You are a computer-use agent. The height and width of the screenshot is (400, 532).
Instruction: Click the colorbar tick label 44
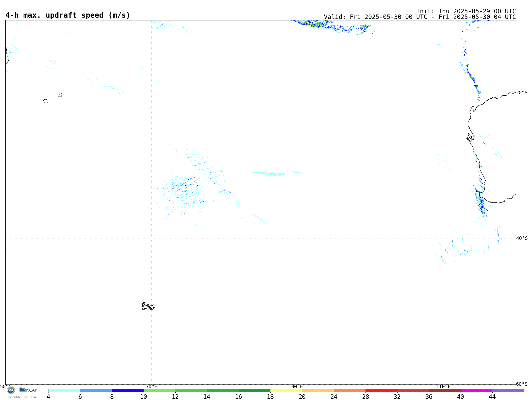pyautogui.click(x=492, y=397)
